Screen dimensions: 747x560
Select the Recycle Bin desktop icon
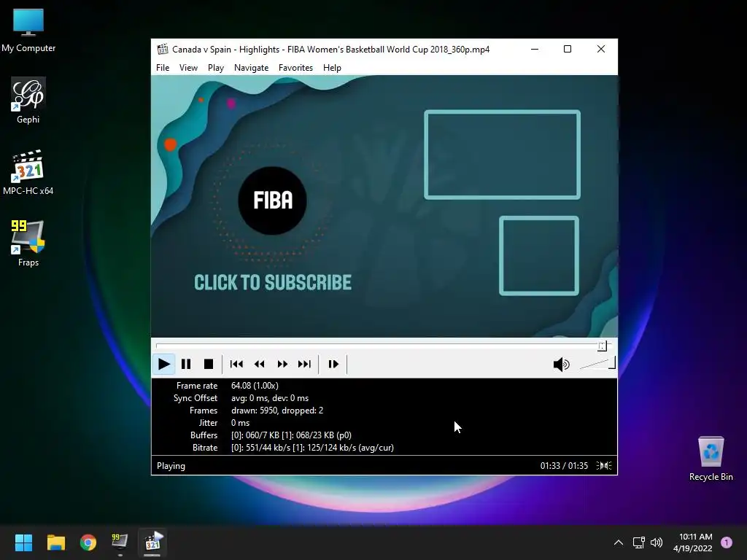pos(711,459)
